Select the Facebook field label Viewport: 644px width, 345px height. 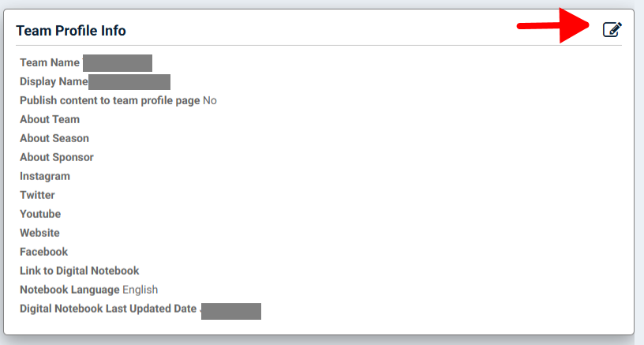44,251
